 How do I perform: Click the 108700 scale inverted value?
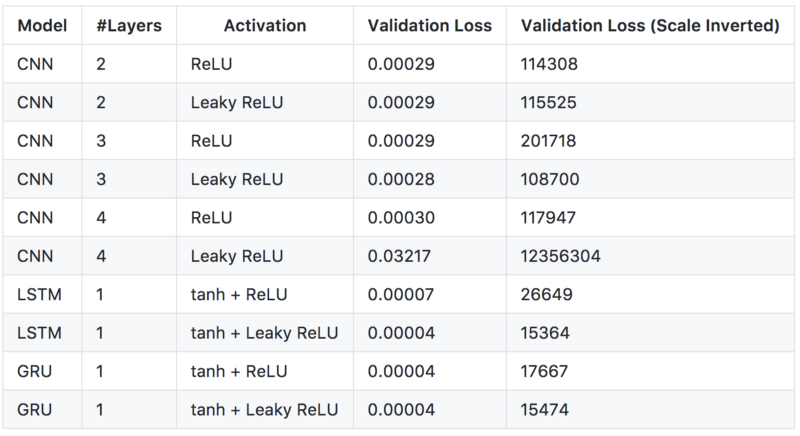point(550,180)
